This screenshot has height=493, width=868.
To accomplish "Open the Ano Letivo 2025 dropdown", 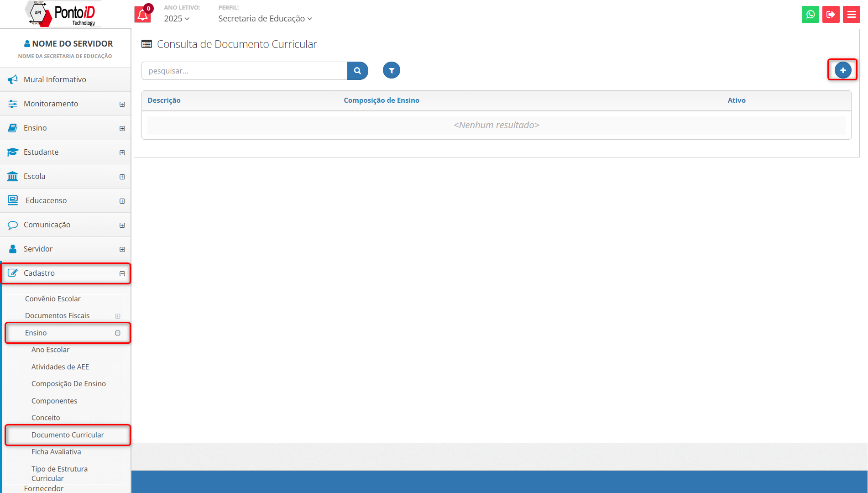I will [x=177, y=19].
